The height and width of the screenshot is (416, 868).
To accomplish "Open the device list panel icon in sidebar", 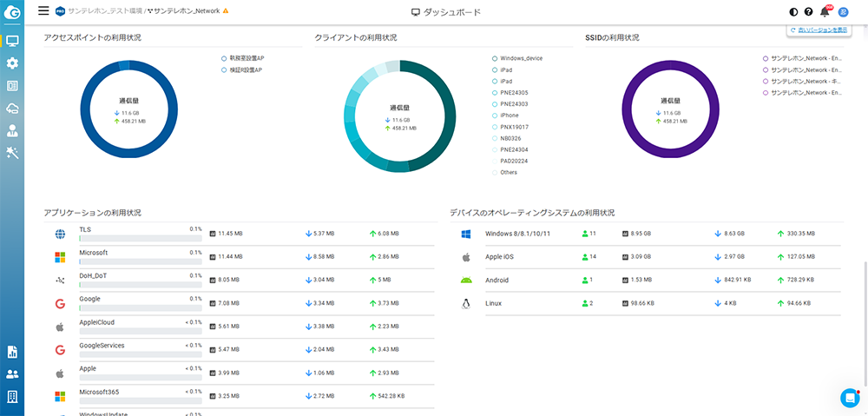I will coord(12,86).
